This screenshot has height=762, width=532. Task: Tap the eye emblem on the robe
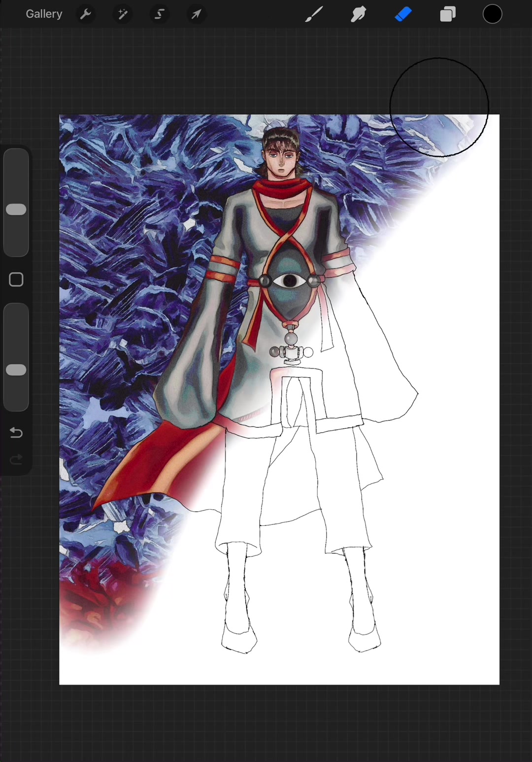[x=290, y=281]
